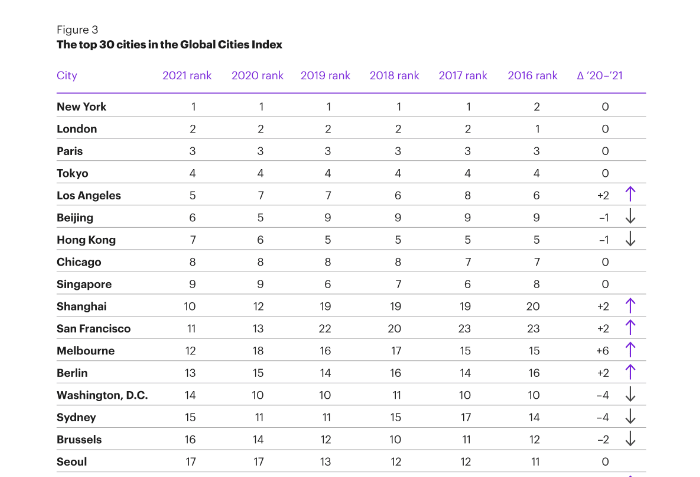Click the figure title about Global Cities Index
Screen dimensions: 700x477
(x=169, y=45)
